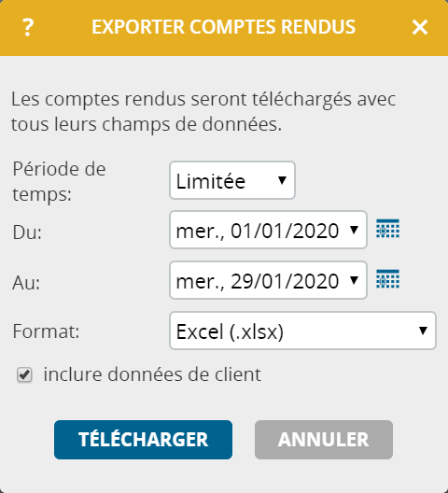Click the arrow beside mer., 29/01/2020

pyautogui.click(x=354, y=280)
